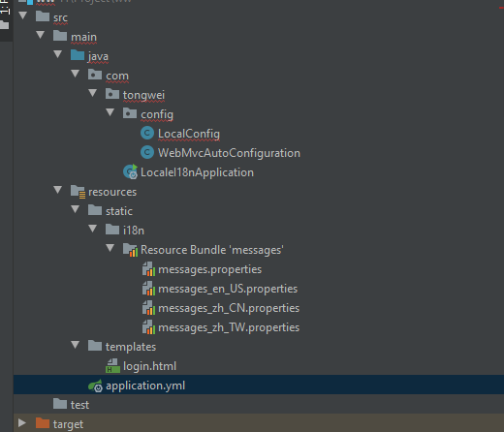Select the templates folder label
504x432 pixels.
(131, 347)
